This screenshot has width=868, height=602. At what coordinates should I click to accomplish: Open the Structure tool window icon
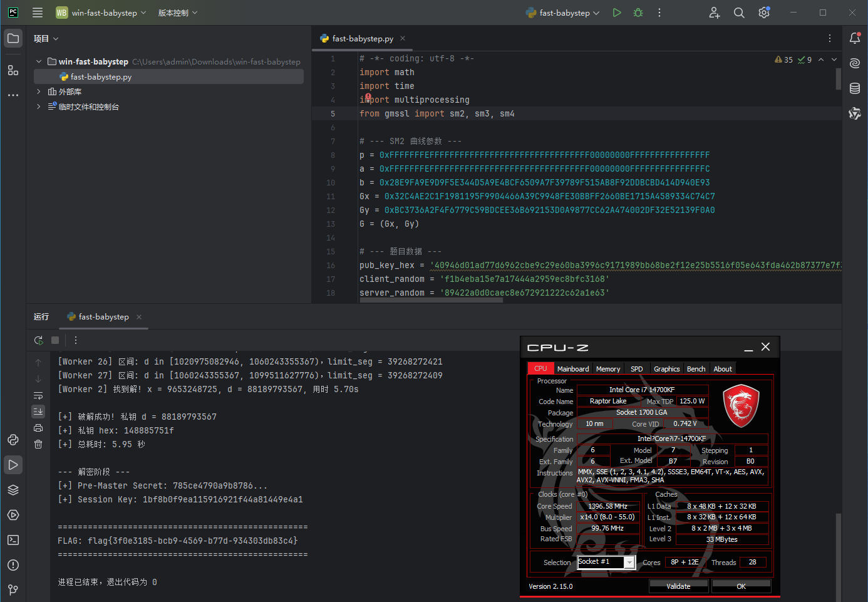[13, 70]
